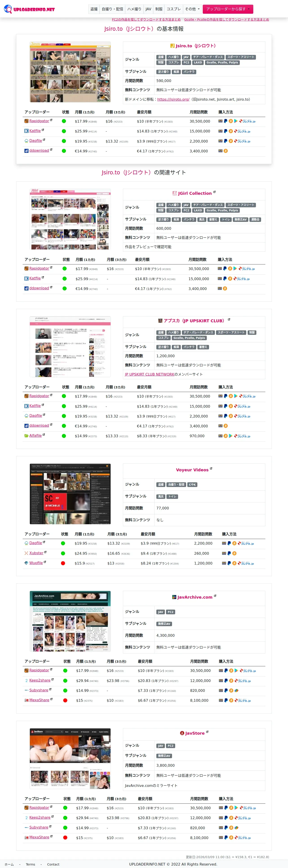
Task: Open external-link icon beside Voyeur Videos title
Action: click(211, 468)
